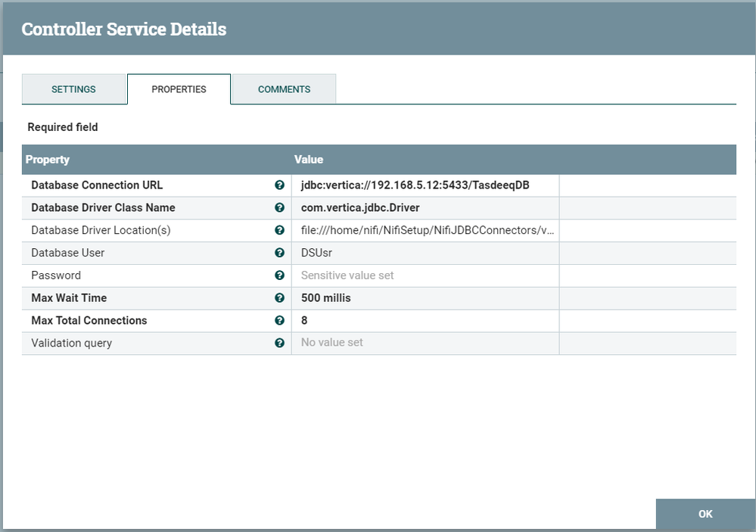Open help for Database Connection URL property
Screen dimensions: 756x532
[x=279, y=185]
